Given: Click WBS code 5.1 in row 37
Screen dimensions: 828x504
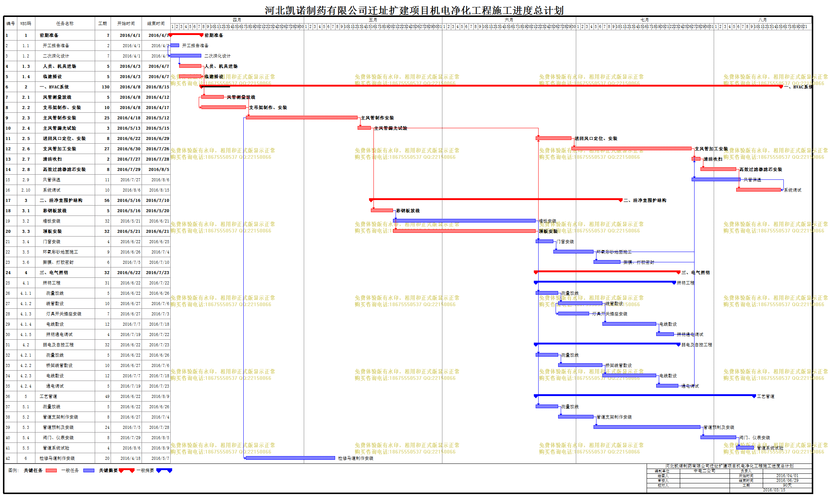Looking at the screenshot, I should 26,407.
